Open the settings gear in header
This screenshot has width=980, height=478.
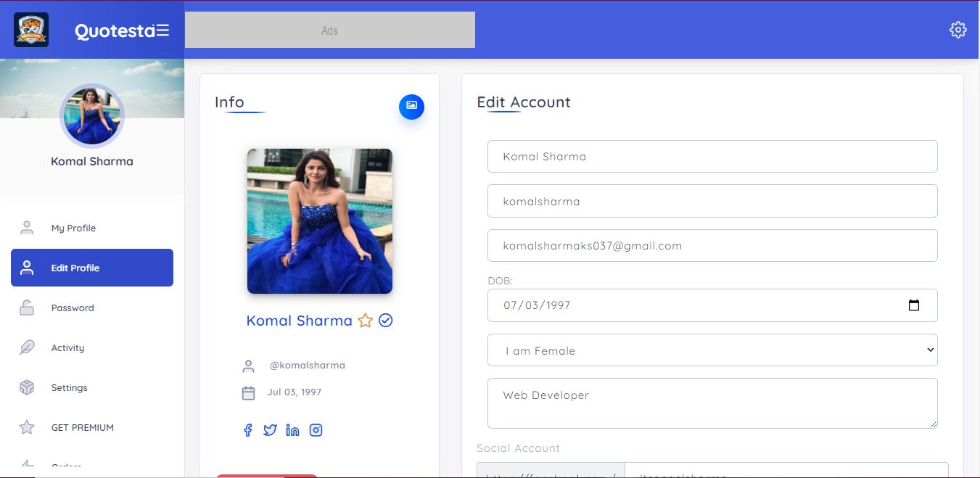click(958, 30)
